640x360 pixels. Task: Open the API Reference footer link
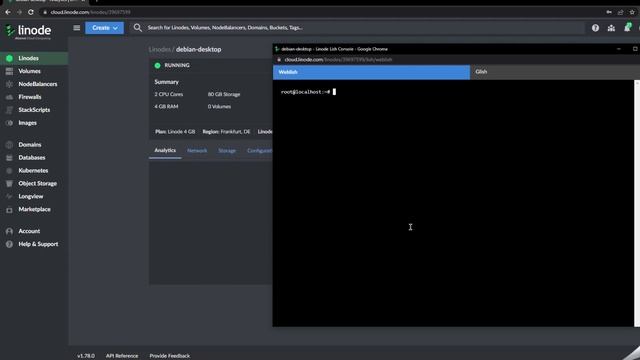[x=122, y=356]
